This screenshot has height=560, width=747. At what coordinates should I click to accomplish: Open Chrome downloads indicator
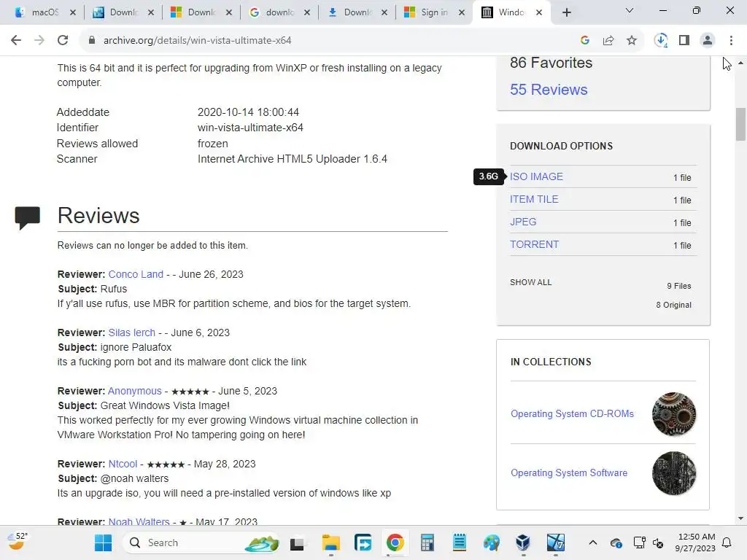tap(661, 41)
